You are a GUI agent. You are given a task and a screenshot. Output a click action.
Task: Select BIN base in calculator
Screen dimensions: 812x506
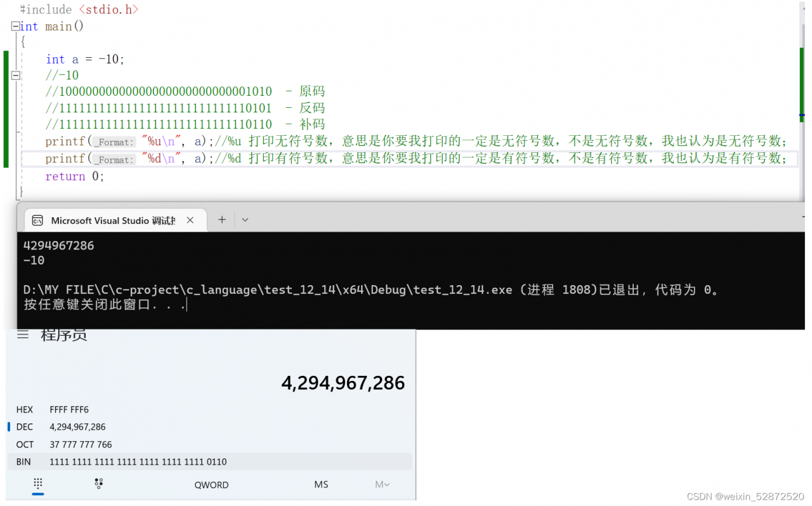209,462
